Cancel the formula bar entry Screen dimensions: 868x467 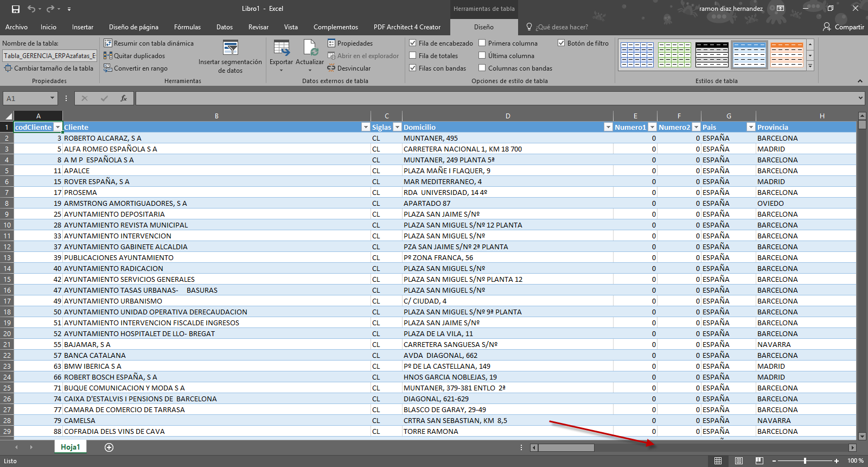click(x=85, y=98)
